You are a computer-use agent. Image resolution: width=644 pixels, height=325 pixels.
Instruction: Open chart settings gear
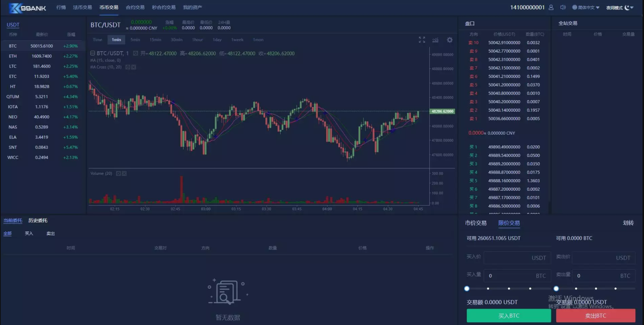point(449,40)
